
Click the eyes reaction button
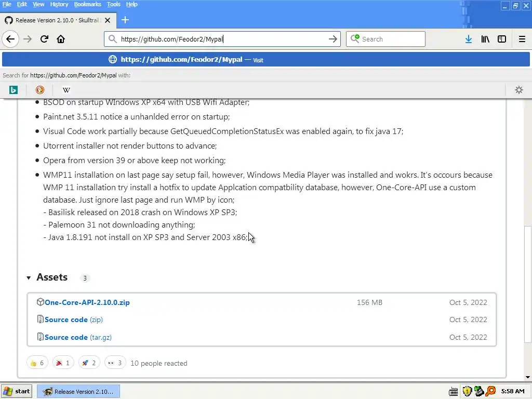pyautogui.click(x=115, y=363)
